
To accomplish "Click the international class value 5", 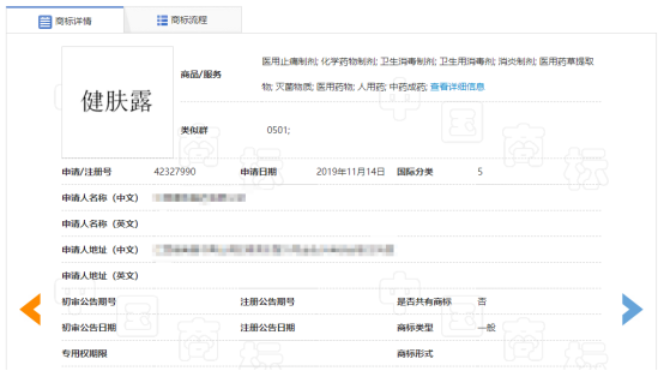I will (480, 171).
